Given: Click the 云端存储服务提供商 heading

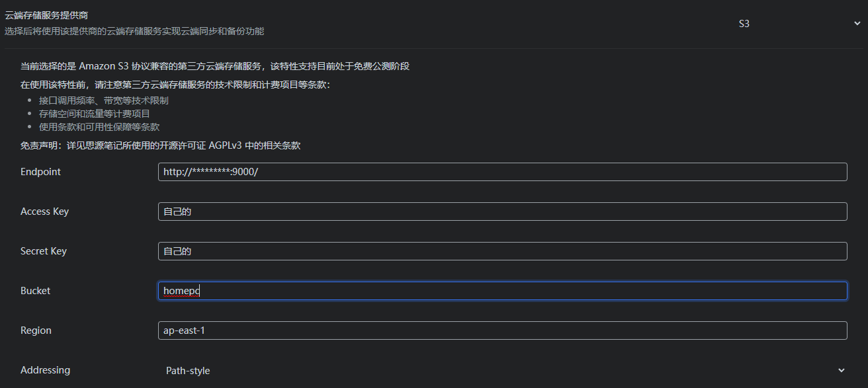Looking at the screenshot, I should tap(46, 15).
